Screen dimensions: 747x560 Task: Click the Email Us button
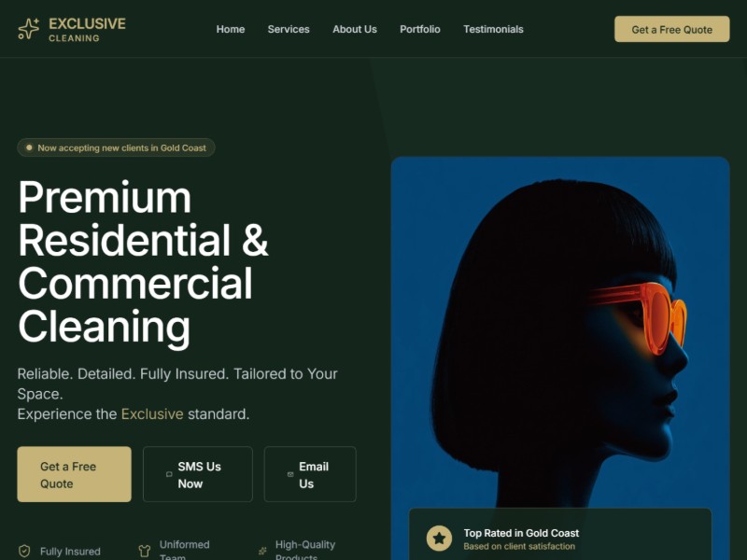point(310,474)
